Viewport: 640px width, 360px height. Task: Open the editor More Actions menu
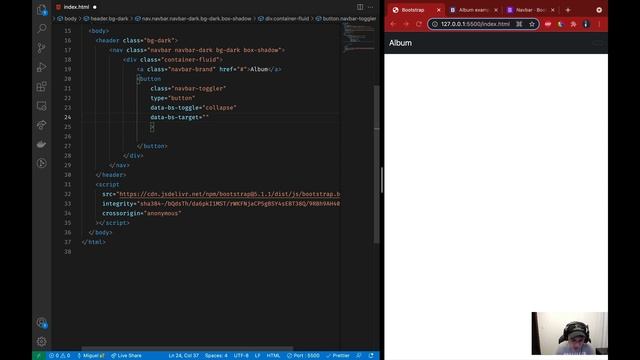[x=370, y=7]
